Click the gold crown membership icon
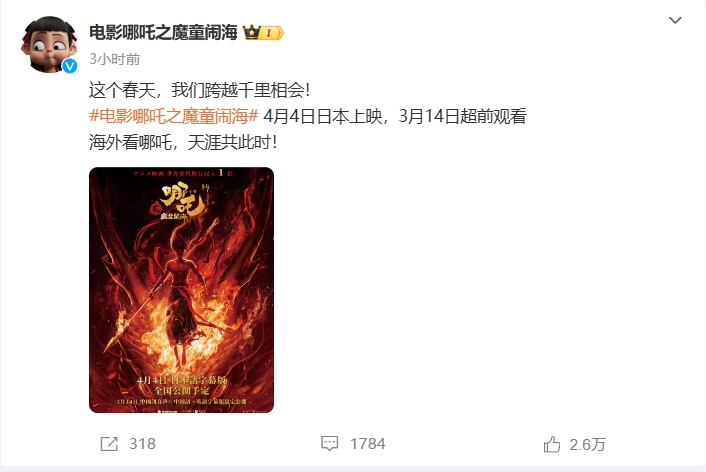The image size is (706, 472). (x=252, y=32)
